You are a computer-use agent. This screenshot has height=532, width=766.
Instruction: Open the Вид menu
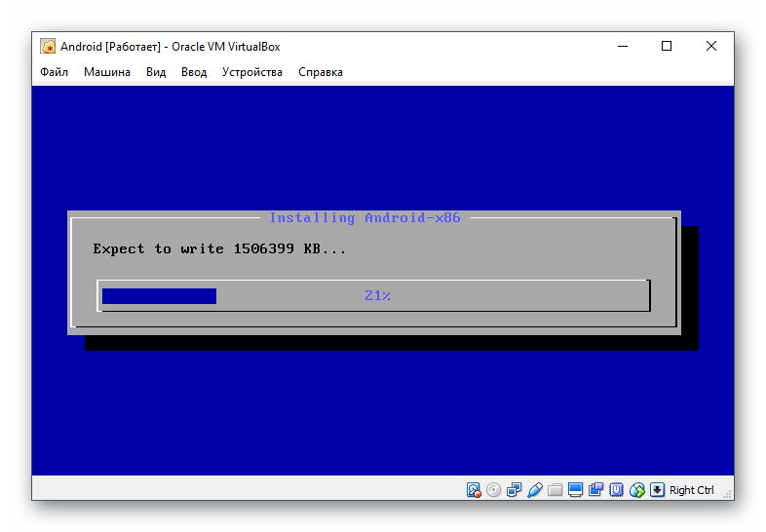(156, 72)
